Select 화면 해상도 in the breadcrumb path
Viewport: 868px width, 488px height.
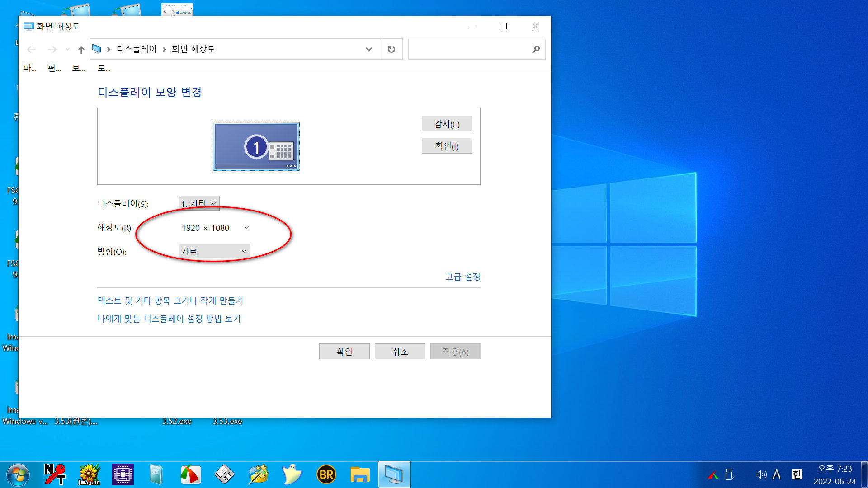point(193,49)
